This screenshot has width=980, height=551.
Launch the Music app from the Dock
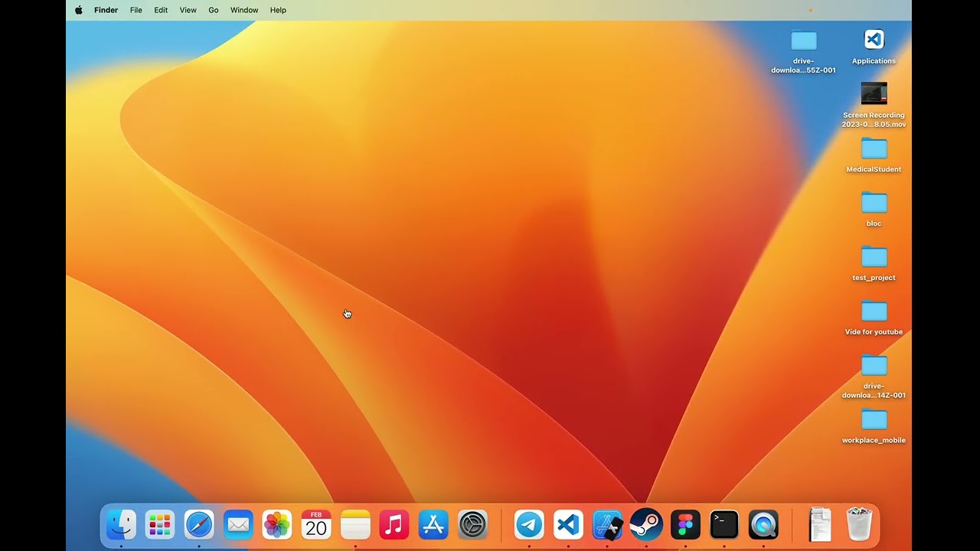394,525
